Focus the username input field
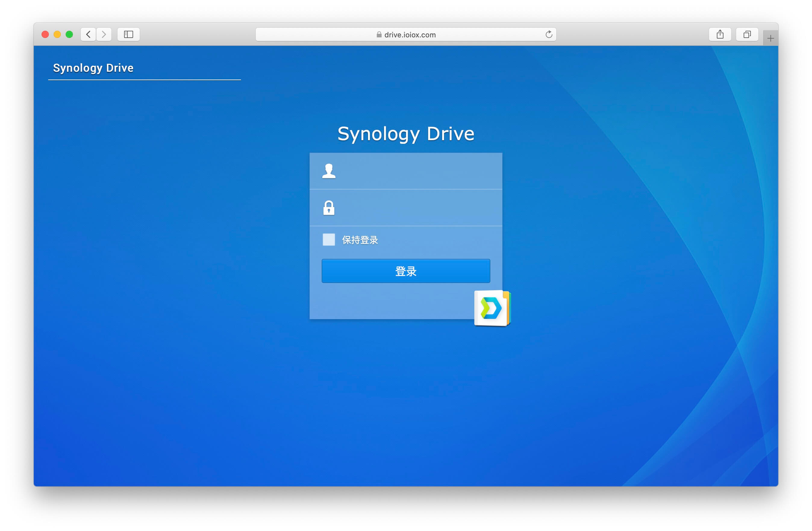 pos(406,171)
